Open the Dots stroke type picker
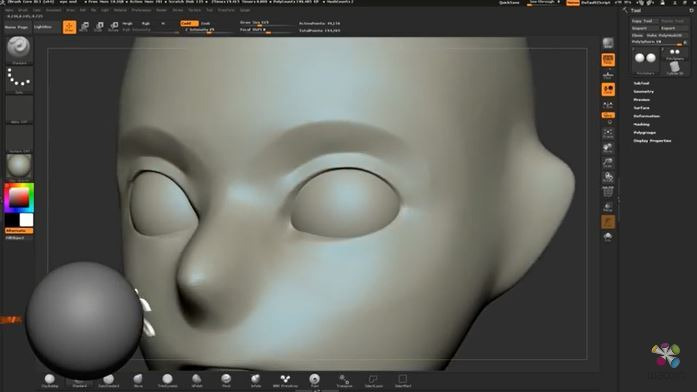697x392 pixels. coord(19,80)
